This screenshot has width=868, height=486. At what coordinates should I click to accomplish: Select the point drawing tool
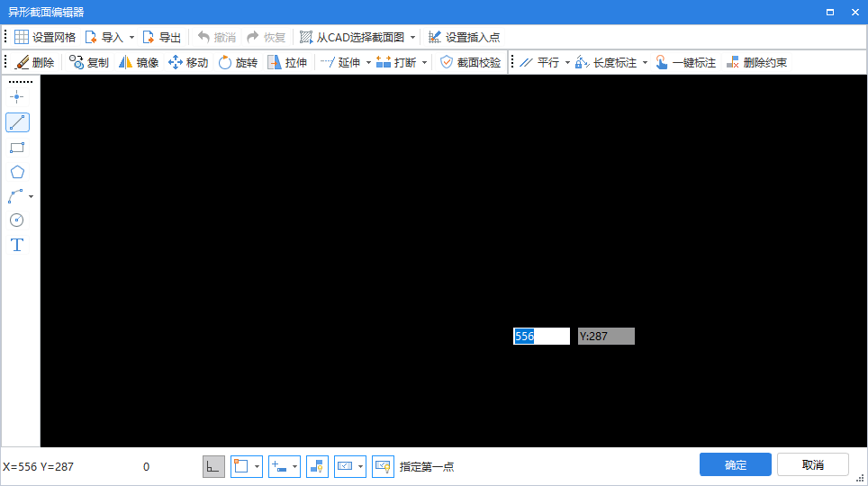17,97
